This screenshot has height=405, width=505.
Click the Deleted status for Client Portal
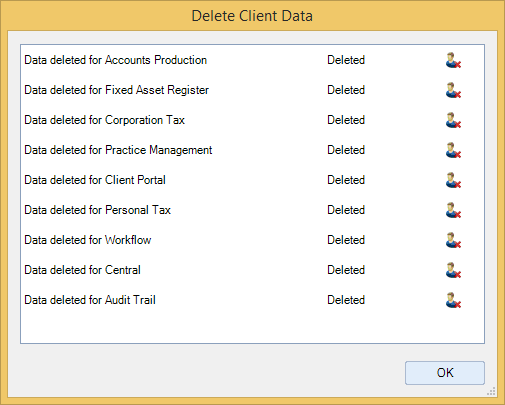(346, 180)
